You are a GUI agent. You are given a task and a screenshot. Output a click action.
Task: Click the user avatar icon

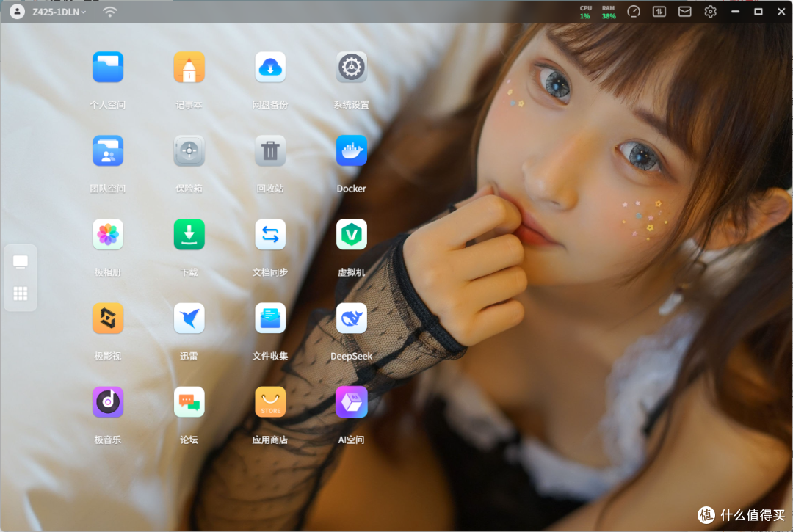[x=17, y=12]
